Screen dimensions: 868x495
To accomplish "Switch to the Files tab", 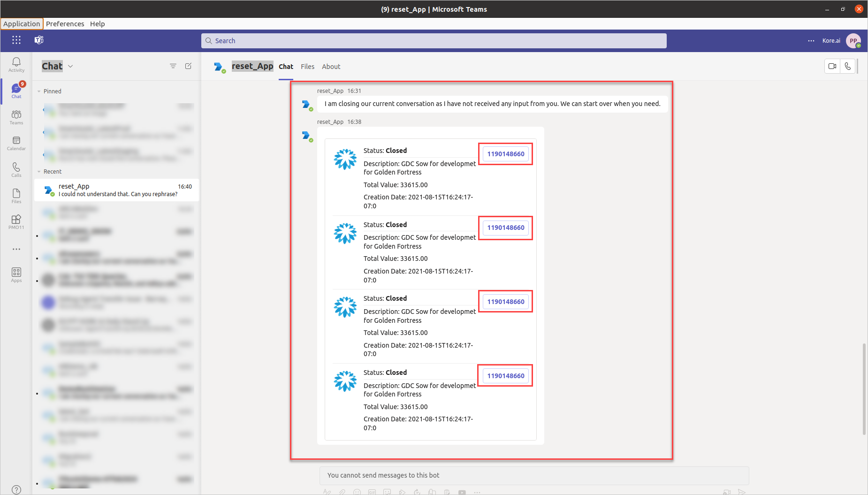I will (307, 67).
